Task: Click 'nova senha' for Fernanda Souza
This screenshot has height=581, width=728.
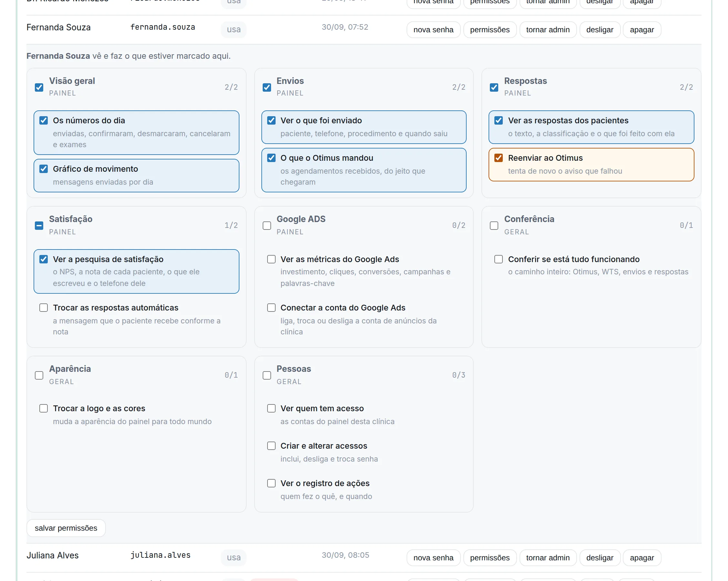Action: [433, 30]
